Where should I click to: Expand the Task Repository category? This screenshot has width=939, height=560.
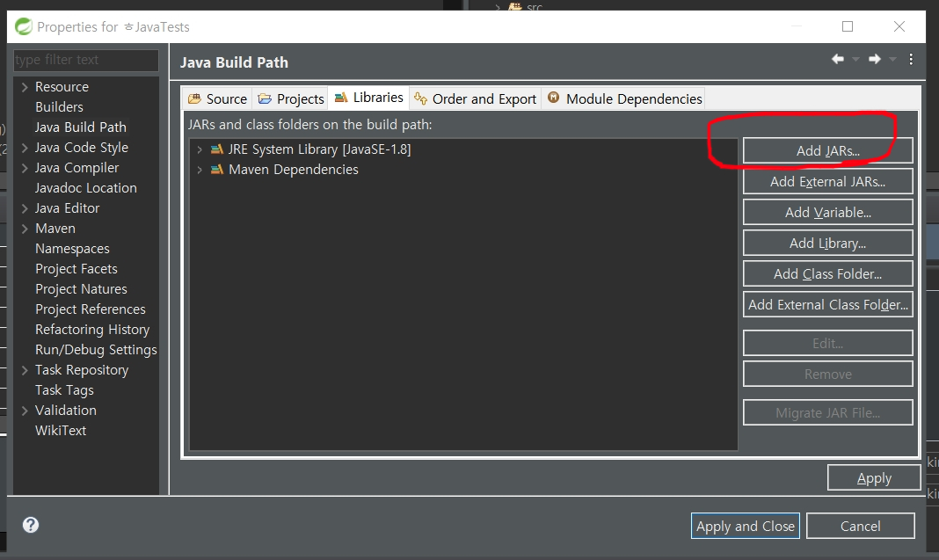[25, 370]
